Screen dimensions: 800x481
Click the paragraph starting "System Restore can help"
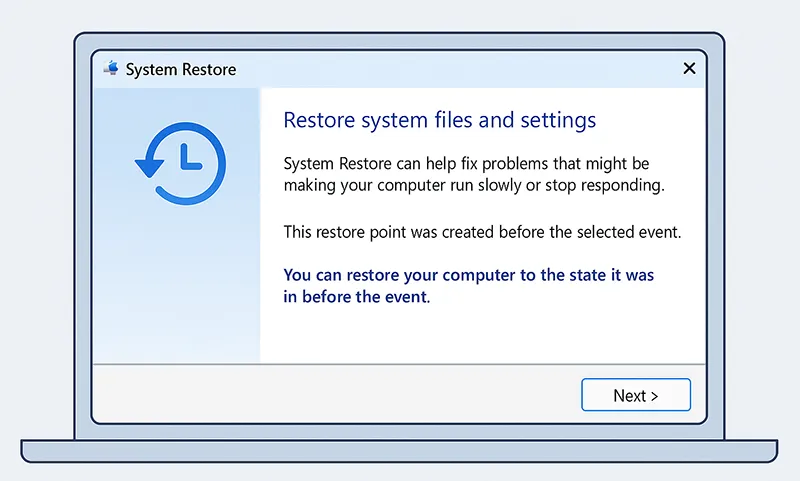click(466, 164)
